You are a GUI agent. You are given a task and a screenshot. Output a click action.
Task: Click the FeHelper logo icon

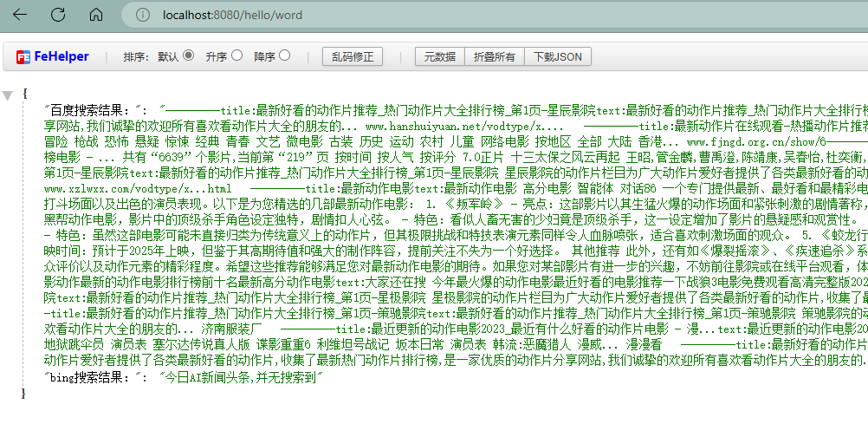[x=23, y=56]
